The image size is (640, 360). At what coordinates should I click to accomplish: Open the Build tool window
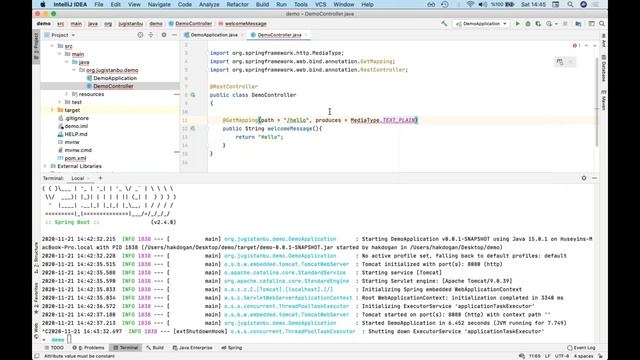coord(155,348)
